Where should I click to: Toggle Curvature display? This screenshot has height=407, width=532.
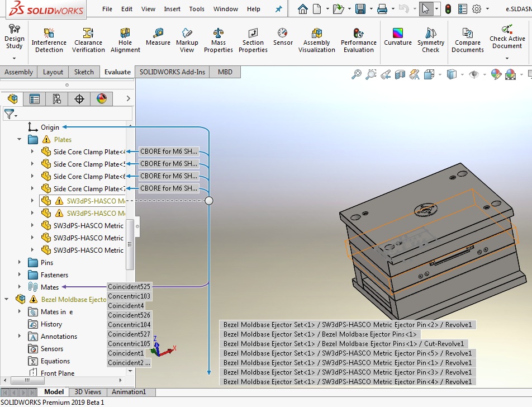click(398, 37)
